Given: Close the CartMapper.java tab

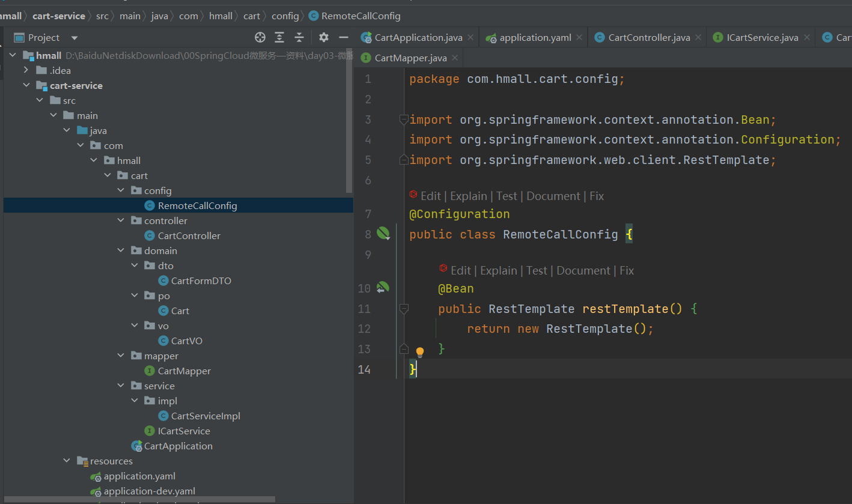Looking at the screenshot, I should [455, 58].
